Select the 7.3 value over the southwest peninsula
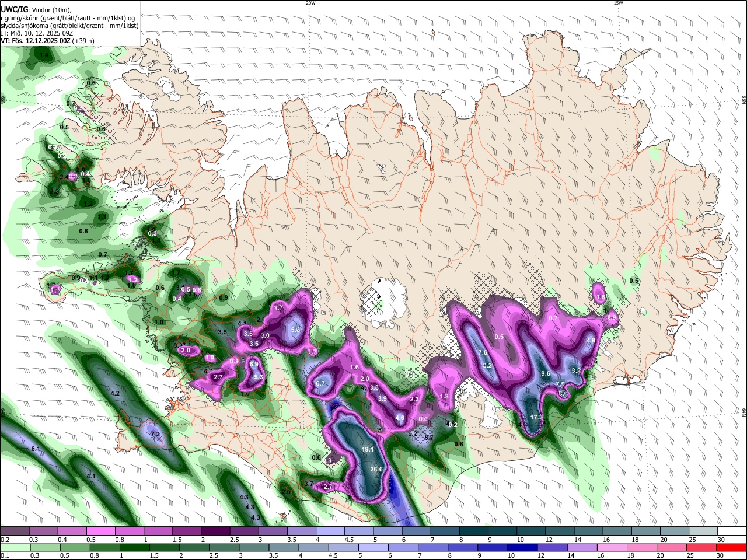The height and width of the screenshot is (560, 747). click(x=155, y=435)
